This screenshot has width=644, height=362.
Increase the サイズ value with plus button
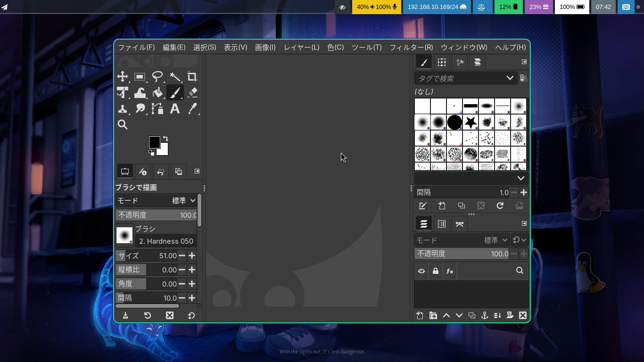pyautogui.click(x=192, y=255)
